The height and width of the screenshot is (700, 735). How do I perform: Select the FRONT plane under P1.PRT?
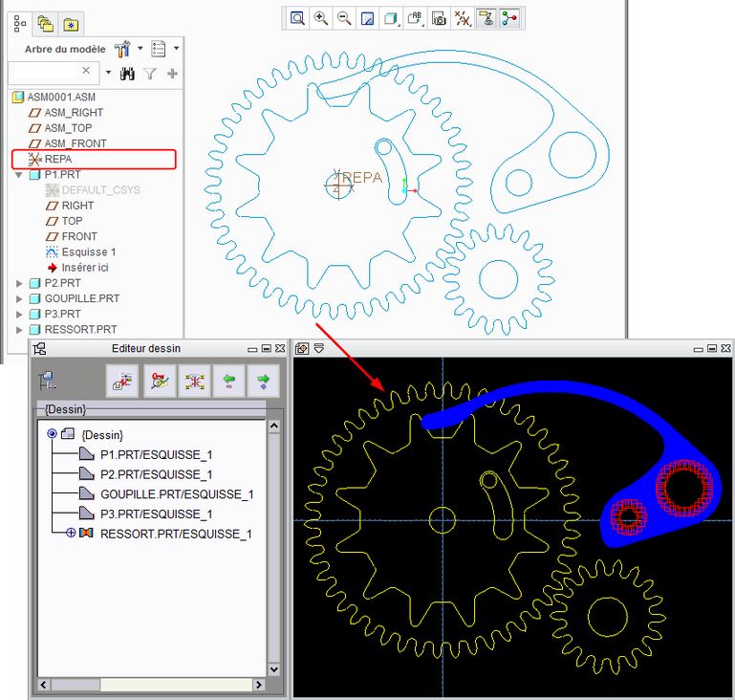79,236
